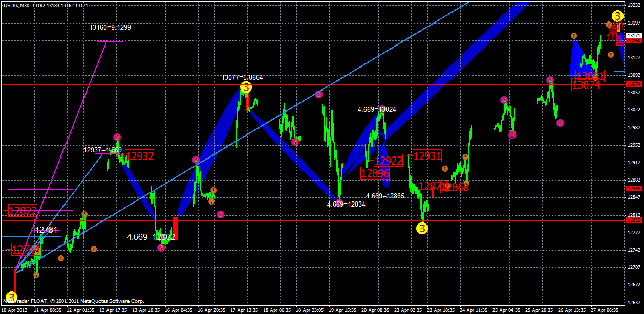The width and height of the screenshot is (644, 314).
Task: Select the yellow "3" marker above the 13077 peak
Action: click(x=247, y=88)
